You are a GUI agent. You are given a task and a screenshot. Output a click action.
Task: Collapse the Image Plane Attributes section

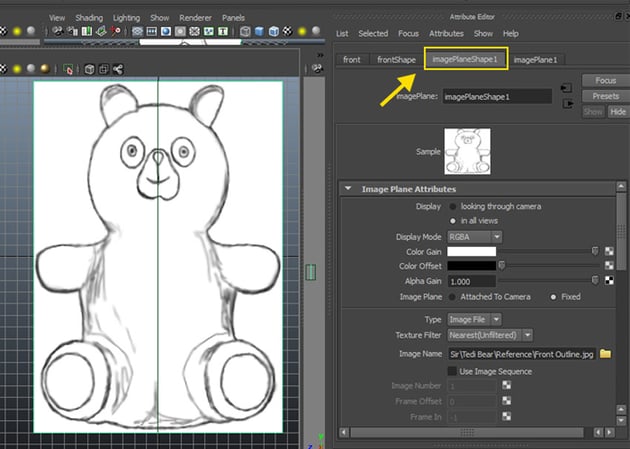pyautogui.click(x=348, y=188)
